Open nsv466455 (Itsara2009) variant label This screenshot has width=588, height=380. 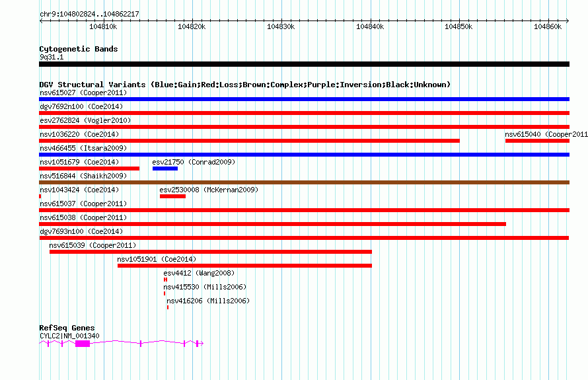point(83,148)
